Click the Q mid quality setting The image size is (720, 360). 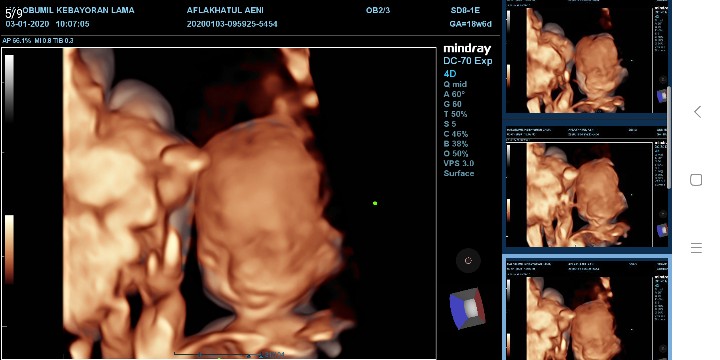tap(455, 84)
